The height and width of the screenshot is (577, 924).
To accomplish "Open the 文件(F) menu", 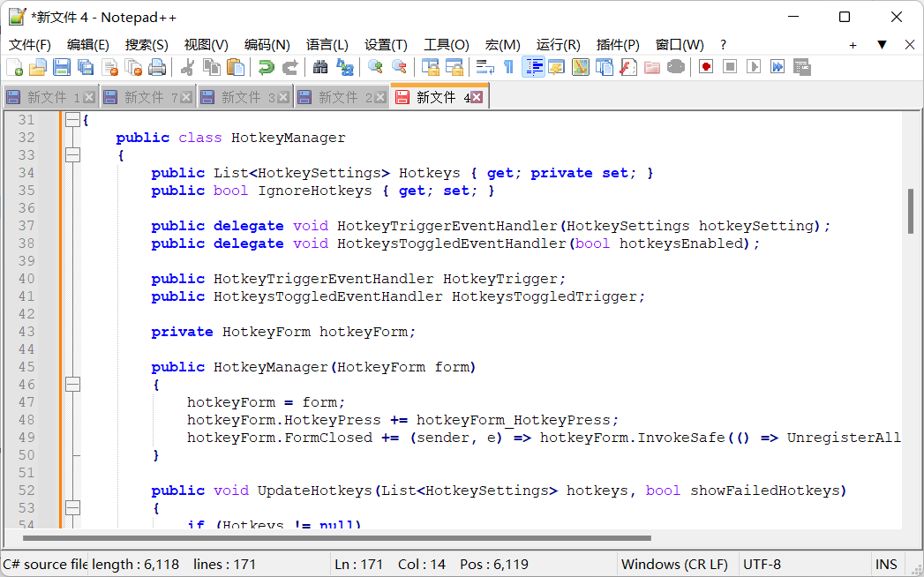I will pyautogui.click(x=30, y=45).
